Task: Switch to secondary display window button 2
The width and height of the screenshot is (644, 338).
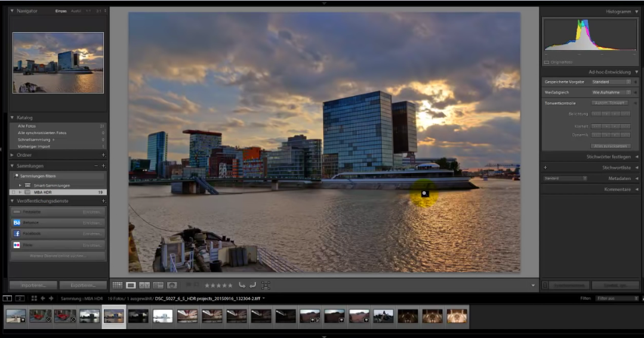Action: click(x=20, y=298)
